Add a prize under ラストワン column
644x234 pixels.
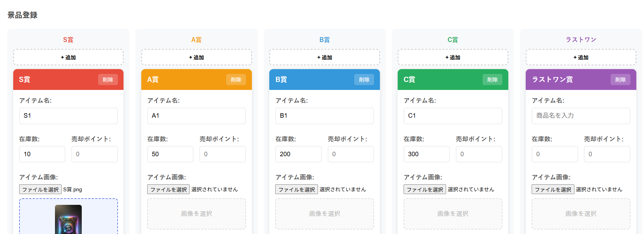coord(581,57)
